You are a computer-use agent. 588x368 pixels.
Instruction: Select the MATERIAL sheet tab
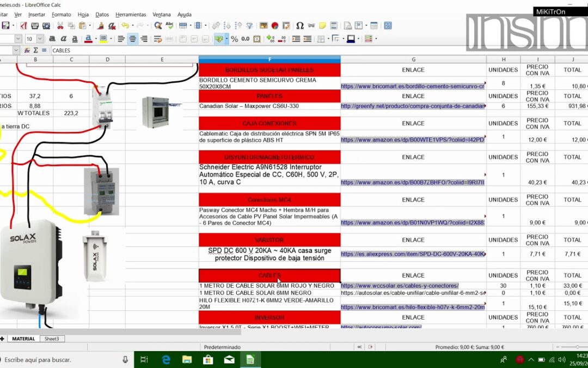(x=23, y=339)
